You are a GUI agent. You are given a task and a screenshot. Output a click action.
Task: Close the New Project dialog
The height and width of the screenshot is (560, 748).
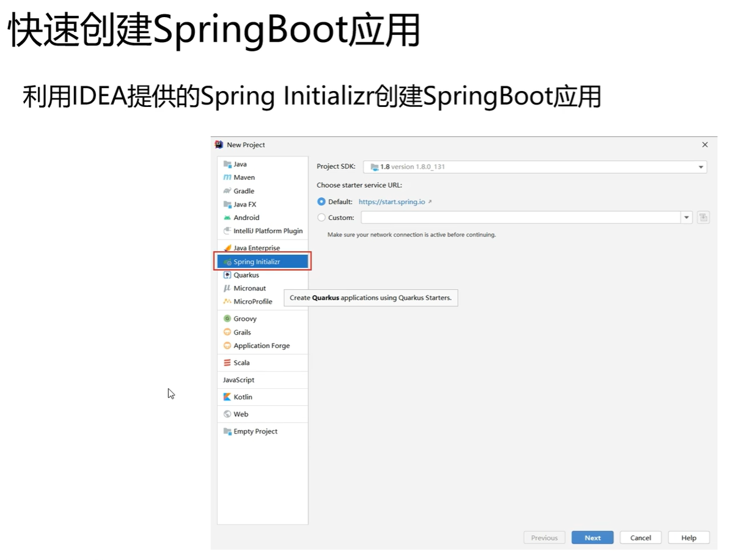pyautogui.click(x=705, y=145)
